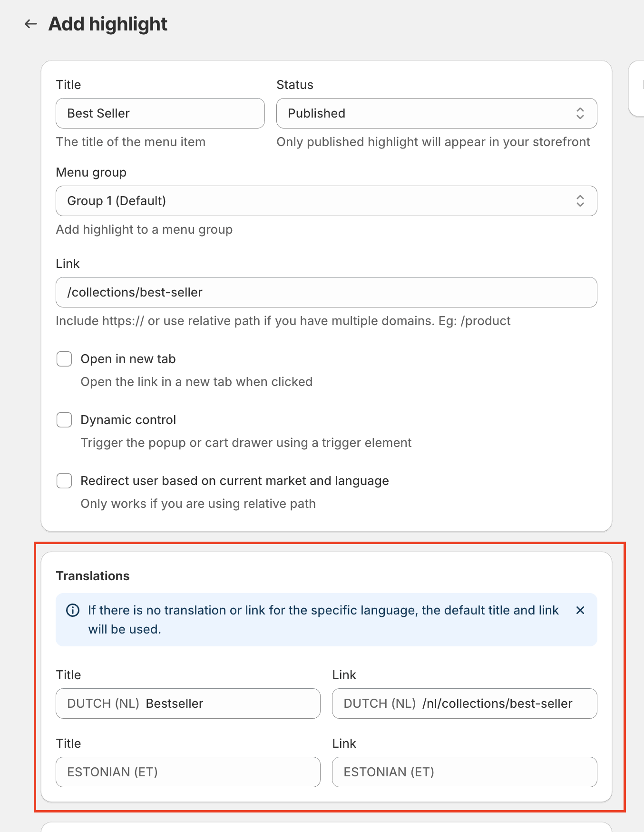The height and width of the screenshot is (832, 644).
Task: Click the back arrow beside Add highlight
Action: [31, 23]
